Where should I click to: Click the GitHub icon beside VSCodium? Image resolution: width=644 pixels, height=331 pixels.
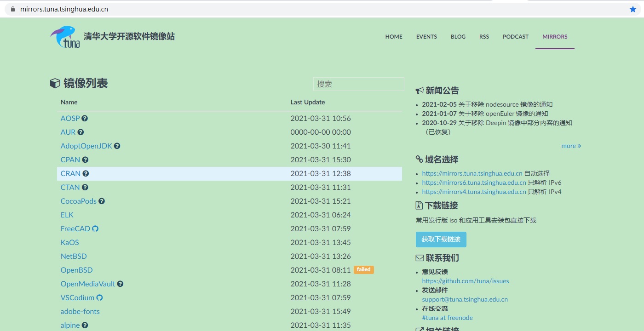tap(99, 297)
